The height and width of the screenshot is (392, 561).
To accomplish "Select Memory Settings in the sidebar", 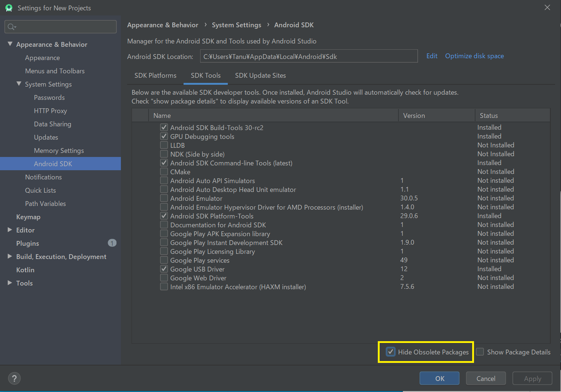I will click(x=59, y=150).
